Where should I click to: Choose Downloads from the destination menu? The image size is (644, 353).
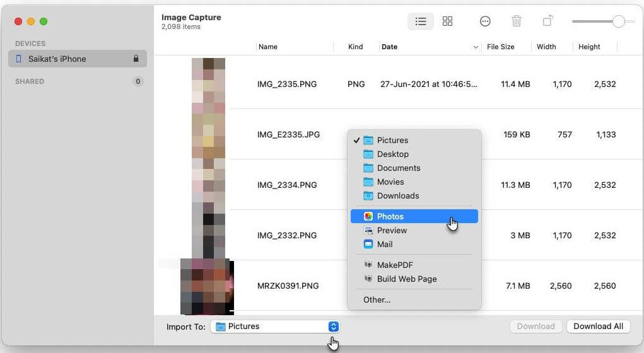pyautogui.click(x=414, y=196)
